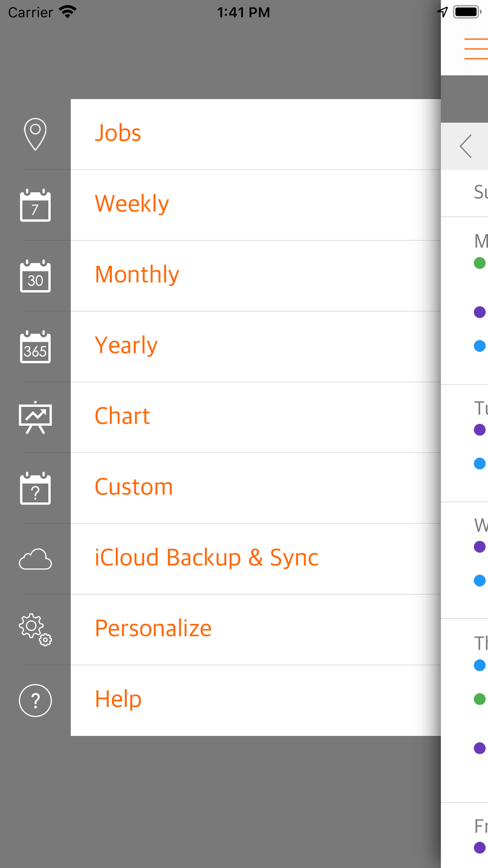Viewport: 488px width, 868px height.
Task: Tap the Jobs location pin icon
Action: coord(35,134)
